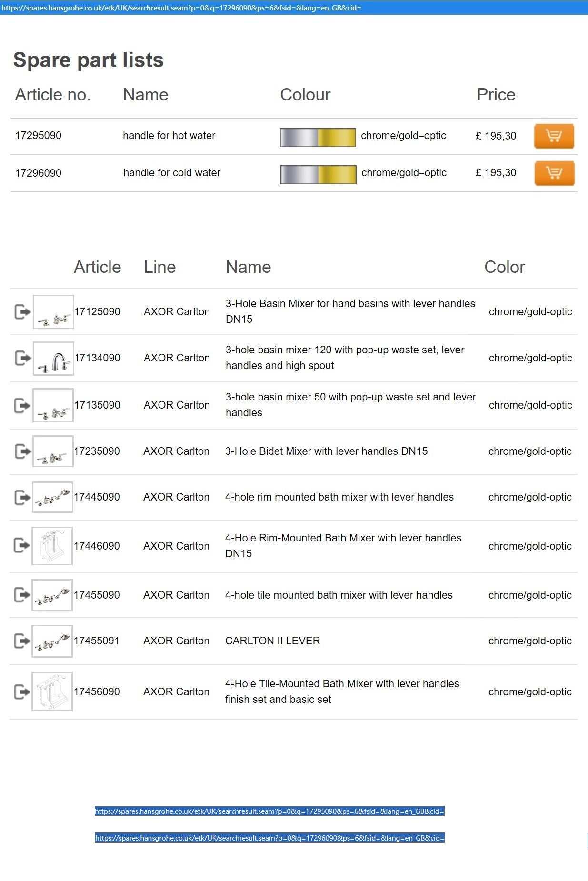
Task: Click thumbnail of high spout mixer 17134090
Action: coord(53,359)
